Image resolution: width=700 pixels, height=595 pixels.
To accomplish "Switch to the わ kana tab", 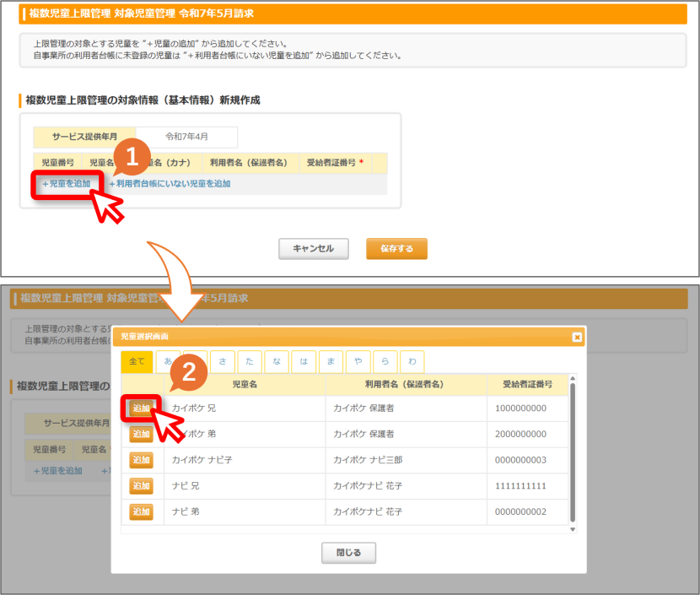I will pos(412,361).
